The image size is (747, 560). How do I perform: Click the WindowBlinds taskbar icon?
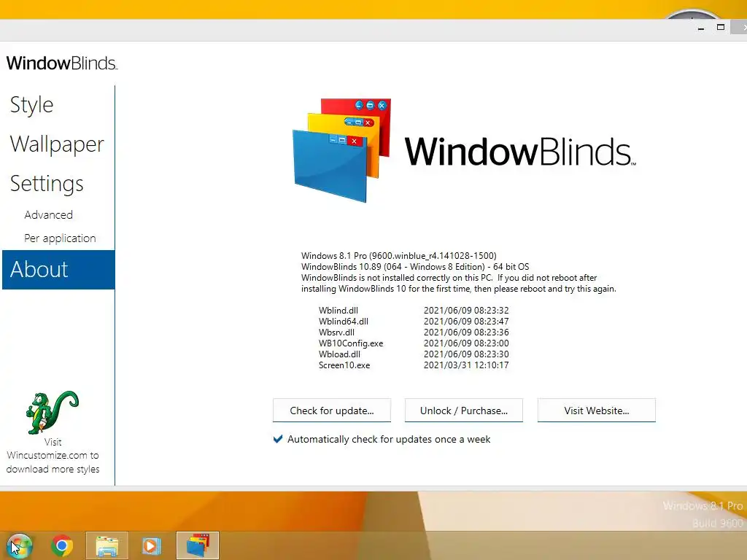(198, 545)
